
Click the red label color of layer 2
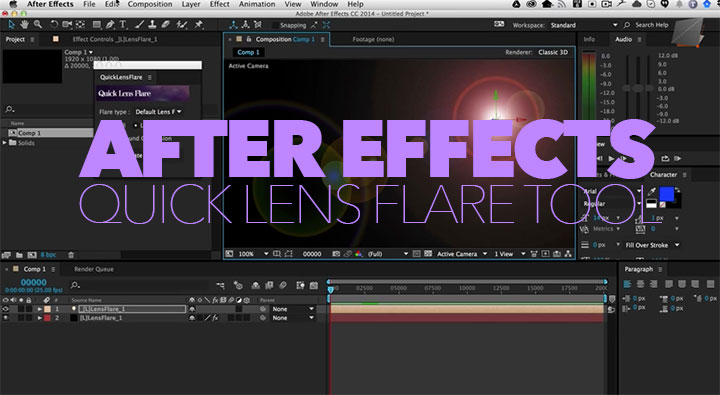[x=47, y=318]
